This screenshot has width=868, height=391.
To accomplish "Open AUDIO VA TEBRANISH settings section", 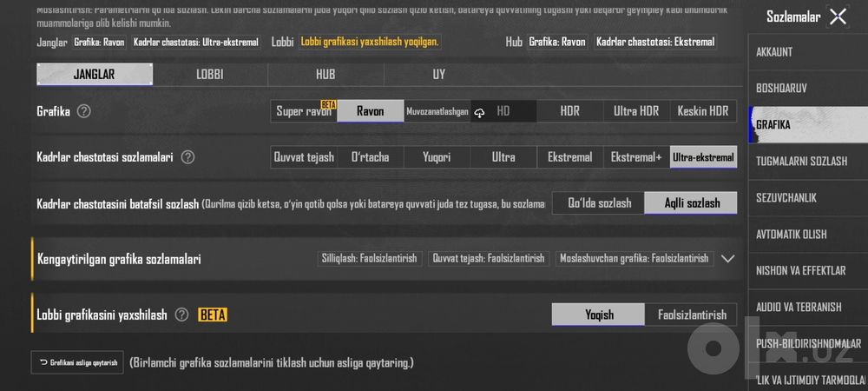I will [x=808, y=307].
